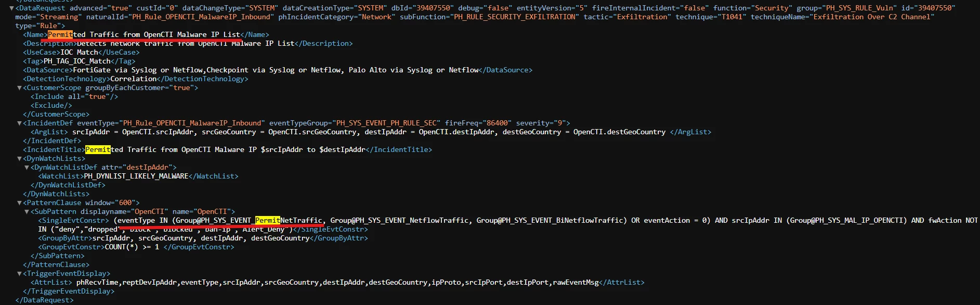Click 'Group@PH_SYS_EVENT_PermitNetTraffic' in SingleEvtConstr
Viewport: 980px width, 305px height.
click(249, 221)
